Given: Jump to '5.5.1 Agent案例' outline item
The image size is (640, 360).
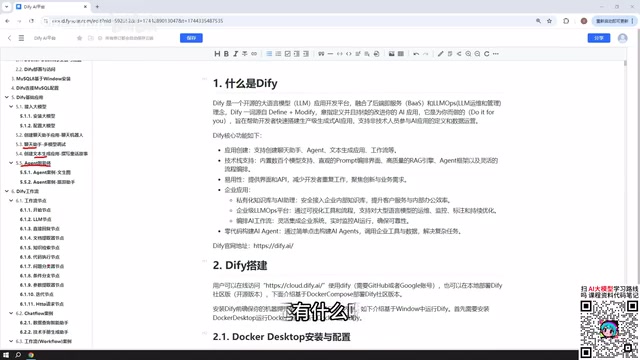Looking at the screenshot, I should point(45,172).
